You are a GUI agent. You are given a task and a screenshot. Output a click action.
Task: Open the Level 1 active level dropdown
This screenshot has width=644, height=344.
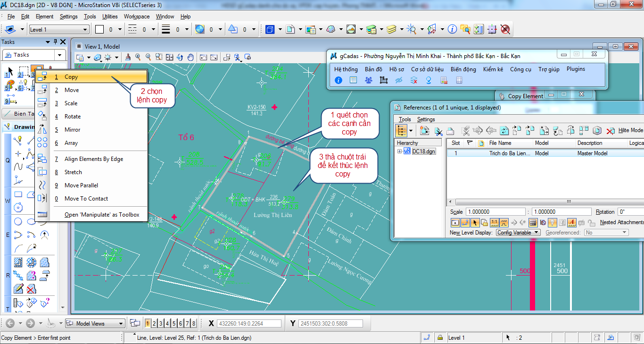pos(59,30)
